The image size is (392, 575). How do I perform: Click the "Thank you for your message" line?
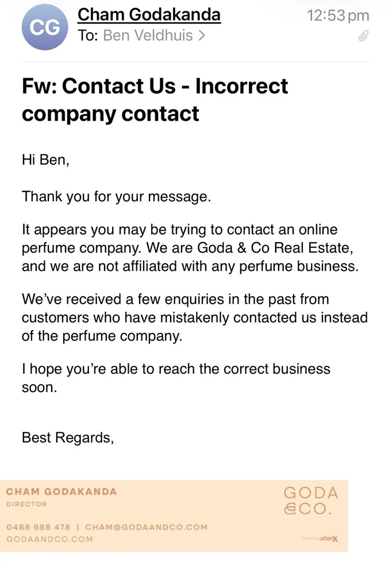pos(116,197)
